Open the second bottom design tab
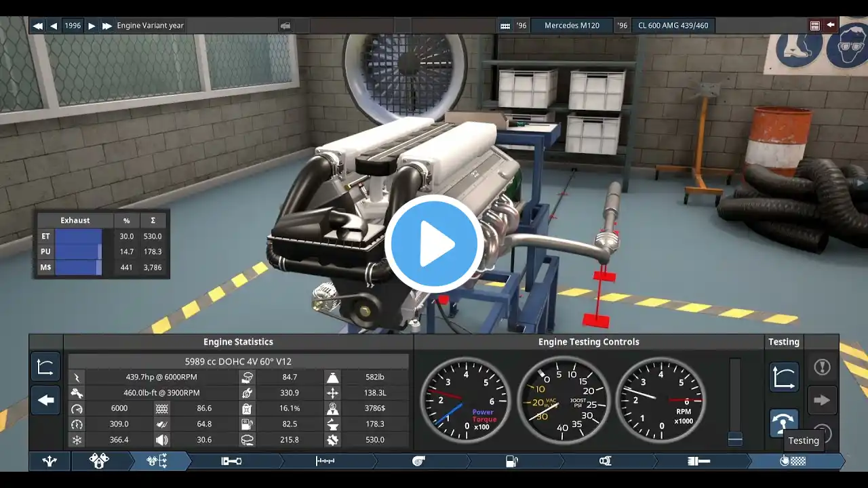Viewport: 868px width, 488px height. pyautogui.click(x=100, y=461)
